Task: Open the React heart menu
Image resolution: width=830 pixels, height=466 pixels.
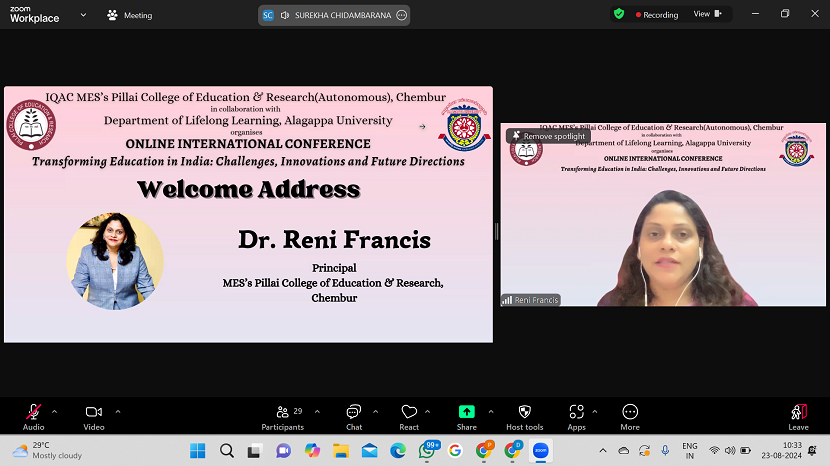Action: (x=409, y=417)
